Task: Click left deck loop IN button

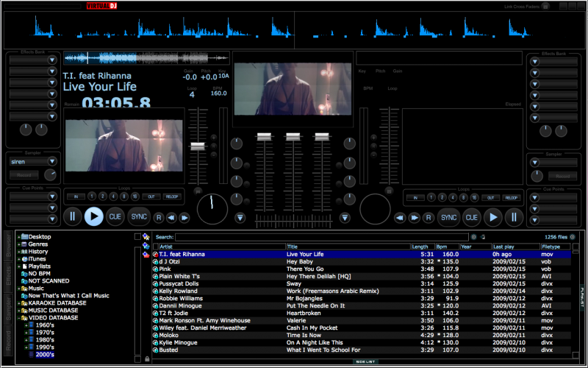Action: [76, 197]
